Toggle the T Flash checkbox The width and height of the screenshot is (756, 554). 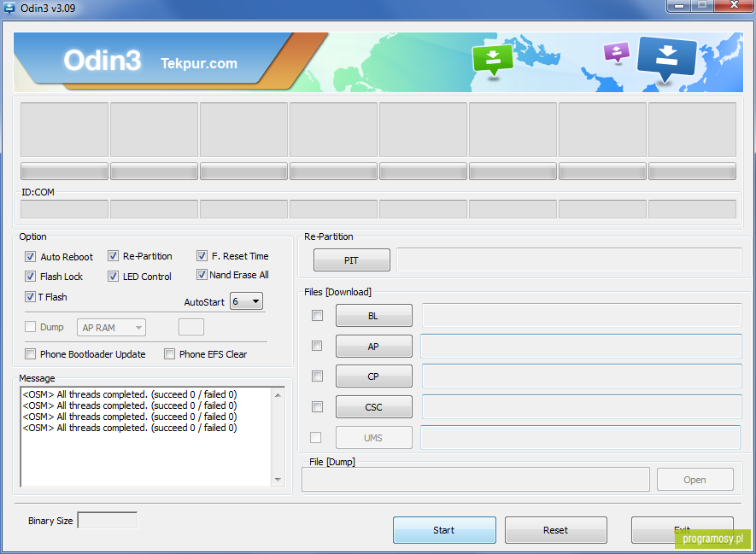click(x=31, y=297)
